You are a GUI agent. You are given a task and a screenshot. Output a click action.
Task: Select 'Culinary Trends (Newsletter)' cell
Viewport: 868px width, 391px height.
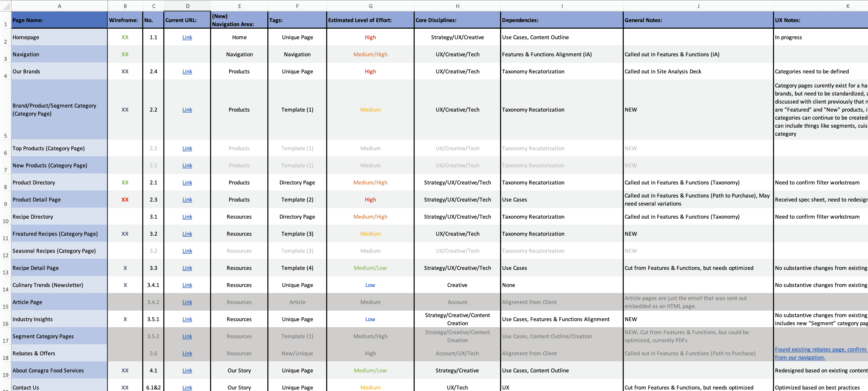point(59,285)
